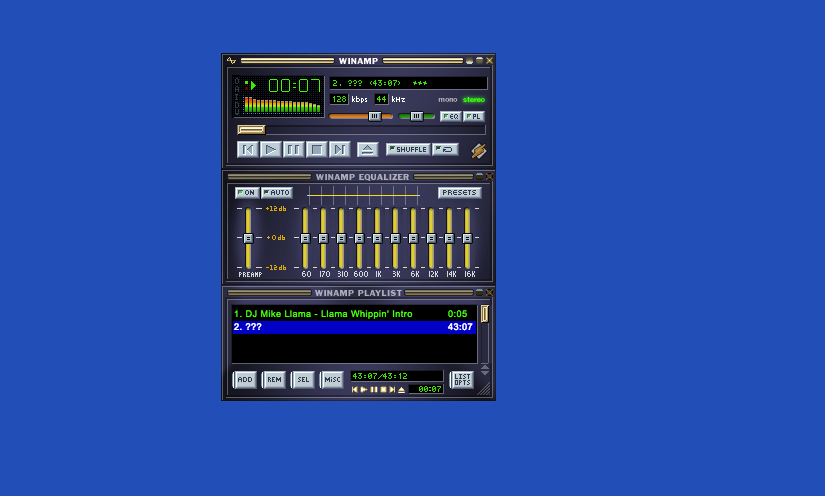The width and height of the screenshot is (825, 496).
Task: Set all bands with -12 db label
Action: click(276, 268)
